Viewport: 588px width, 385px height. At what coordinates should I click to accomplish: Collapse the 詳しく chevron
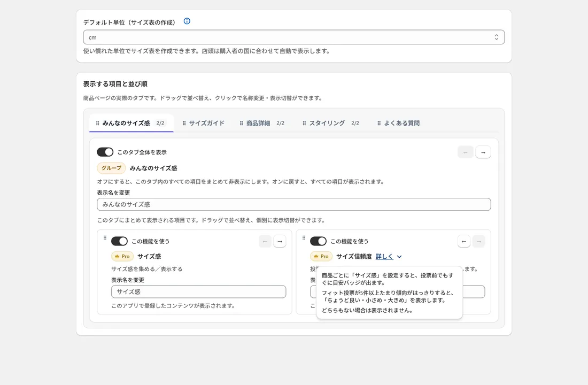399,257
